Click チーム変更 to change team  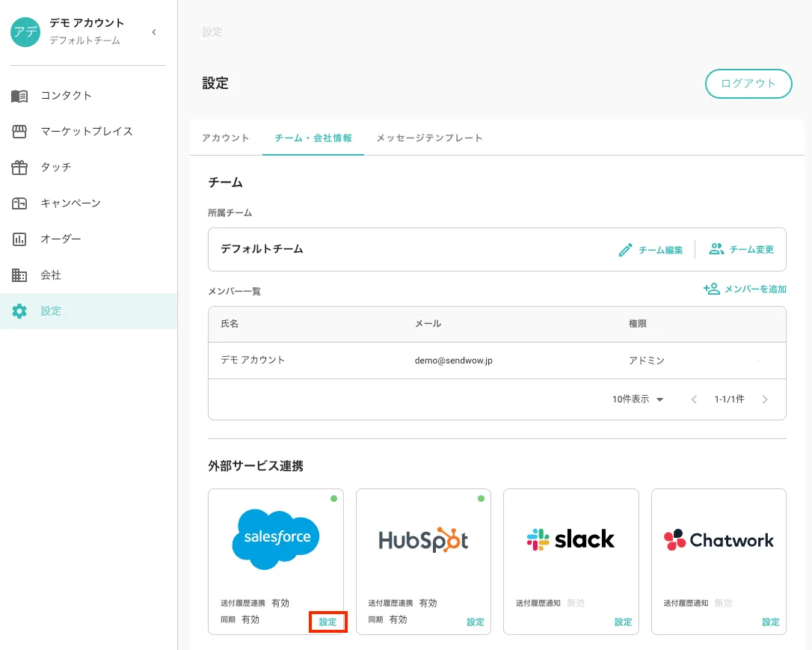[x=742, y=250]
